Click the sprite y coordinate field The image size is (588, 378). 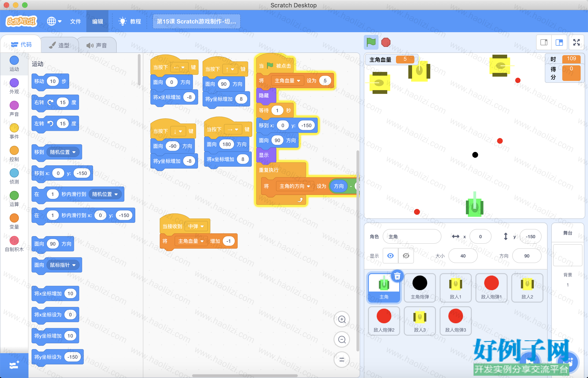click(530, 236)
